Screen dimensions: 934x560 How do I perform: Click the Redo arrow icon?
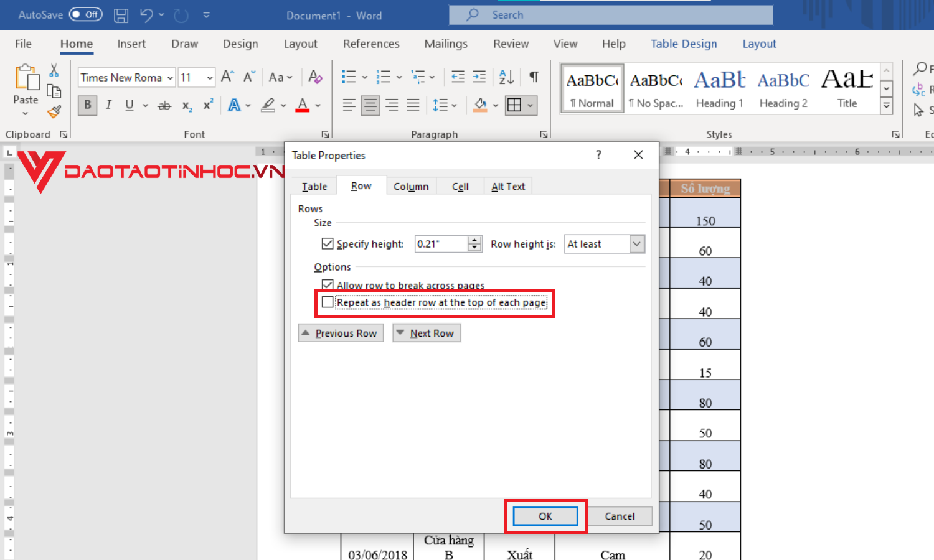(x=181, y=15)
